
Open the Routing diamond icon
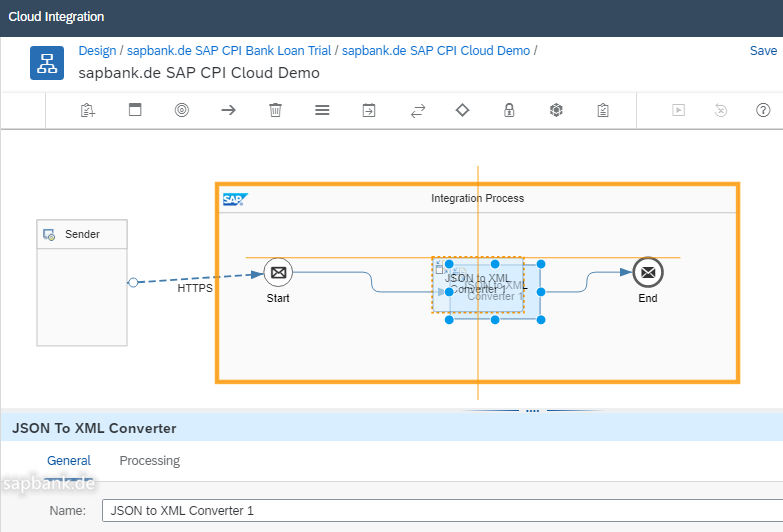[x=462, y=110]
